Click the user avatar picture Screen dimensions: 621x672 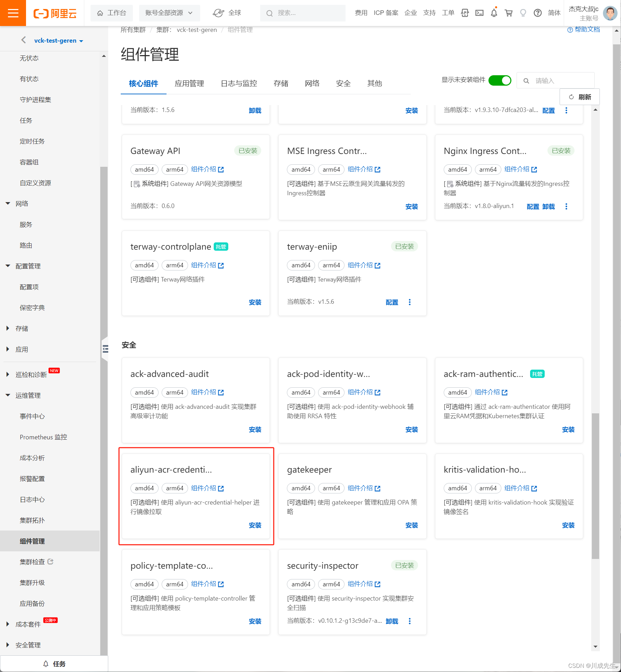pyautogui.click(x=610, y=13)
